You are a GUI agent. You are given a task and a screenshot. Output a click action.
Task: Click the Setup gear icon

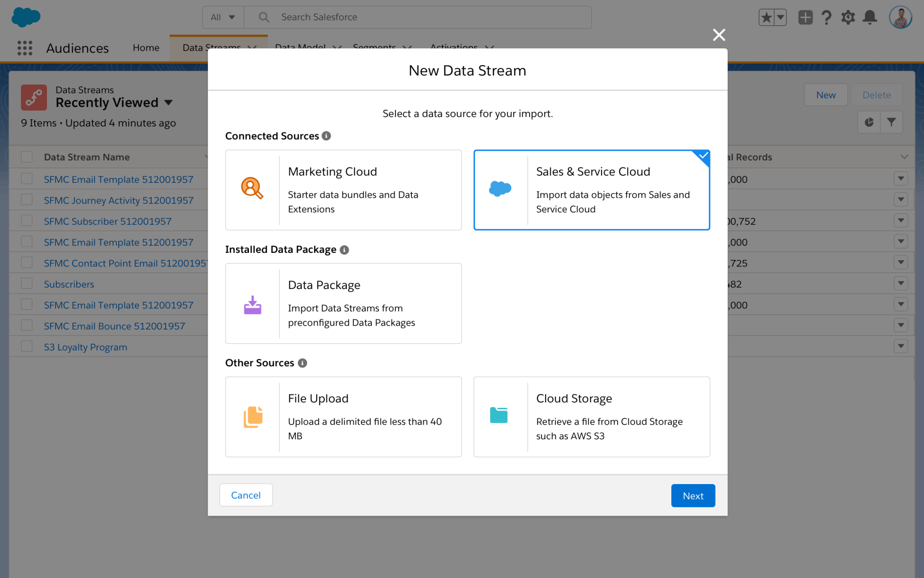(848, 17)
